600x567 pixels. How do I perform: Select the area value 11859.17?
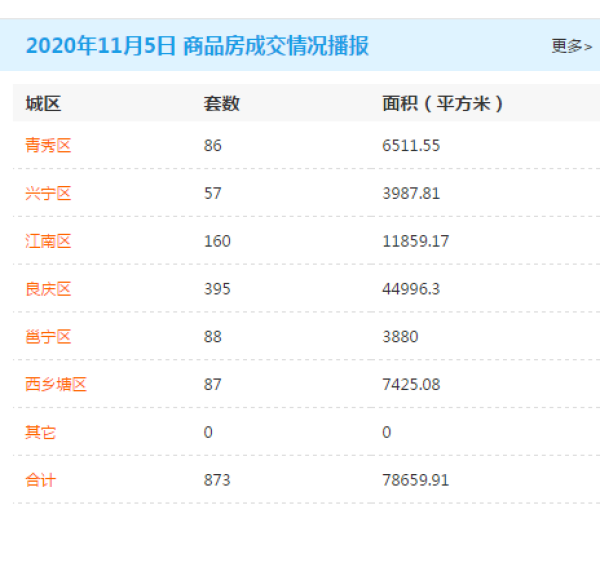[x=416, y=241]
